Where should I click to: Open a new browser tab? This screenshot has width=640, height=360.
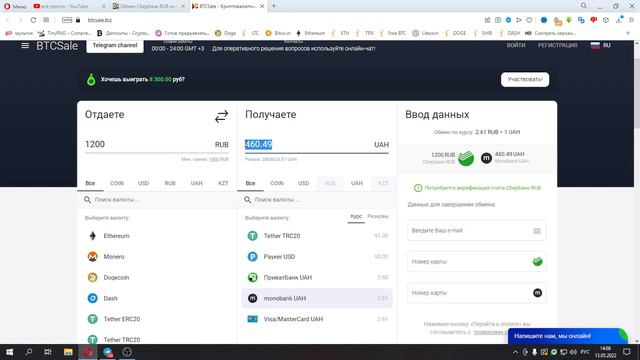tap(274, 6)
